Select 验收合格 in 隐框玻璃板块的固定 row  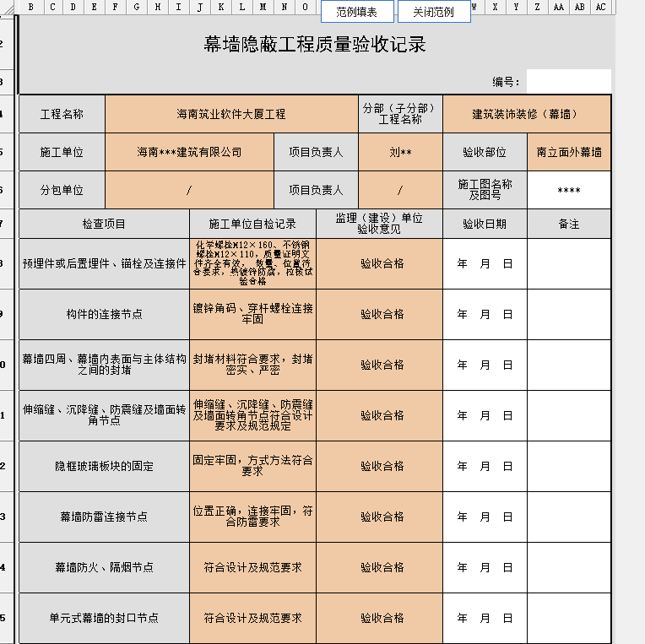[379, 466]
